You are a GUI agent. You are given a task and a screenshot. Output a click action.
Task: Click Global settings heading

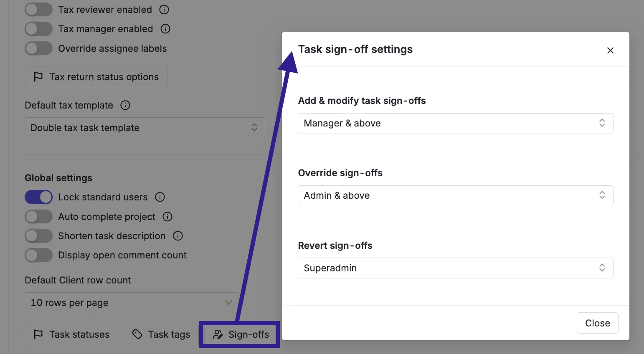pos(58,178)
